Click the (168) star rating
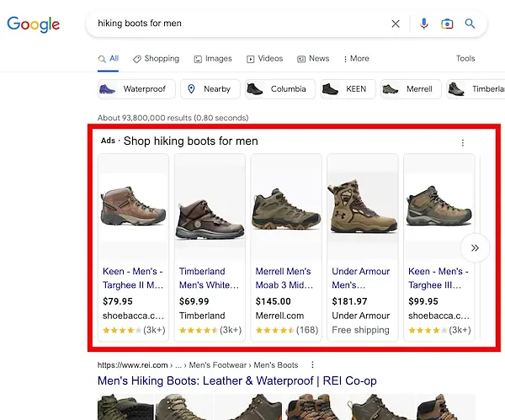This screenshot has width=505, height=420. point(287,330)
